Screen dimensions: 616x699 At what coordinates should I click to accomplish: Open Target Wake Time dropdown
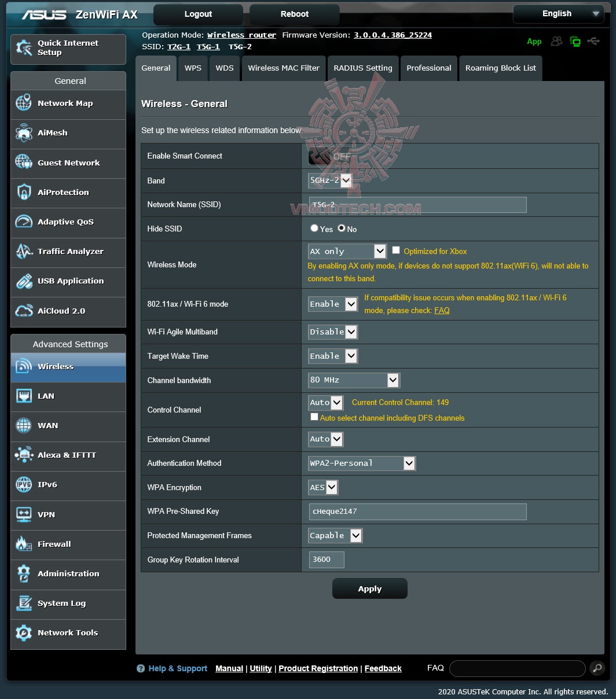(x=333, y=356)
